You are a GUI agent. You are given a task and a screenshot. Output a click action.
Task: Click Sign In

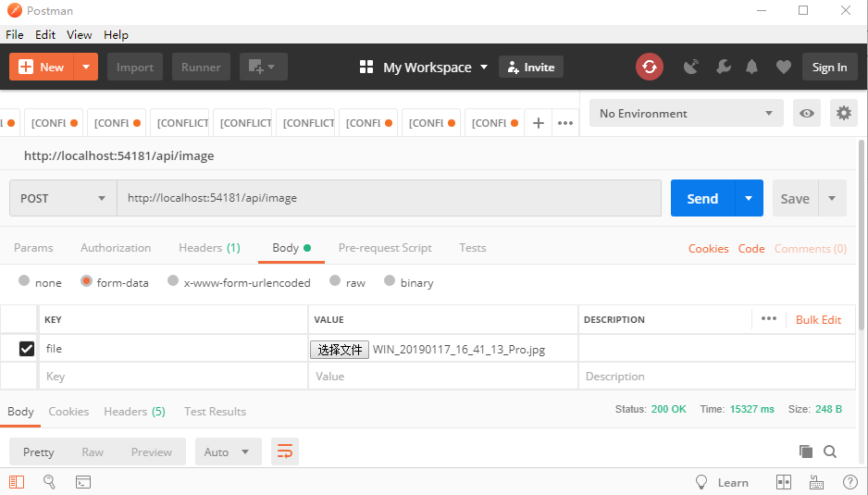(829, 67)
